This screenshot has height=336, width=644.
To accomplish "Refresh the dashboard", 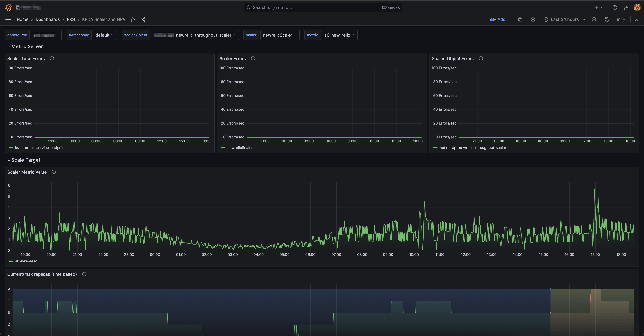I will tap(607, 19).
